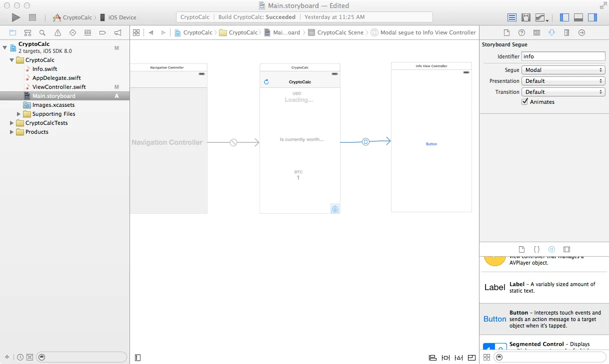609x364 pixels.
Task: Select the root relationship segue icon
Action: point(233,142)
